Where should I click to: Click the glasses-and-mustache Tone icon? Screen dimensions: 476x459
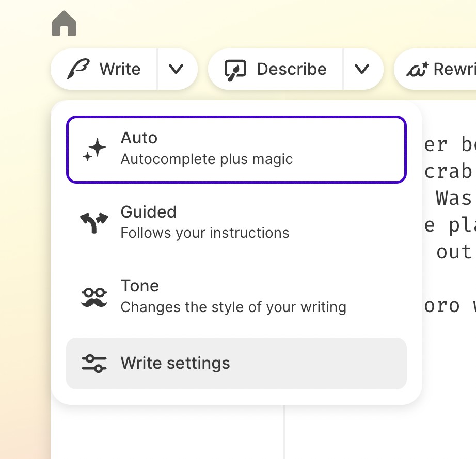[94, 298]
